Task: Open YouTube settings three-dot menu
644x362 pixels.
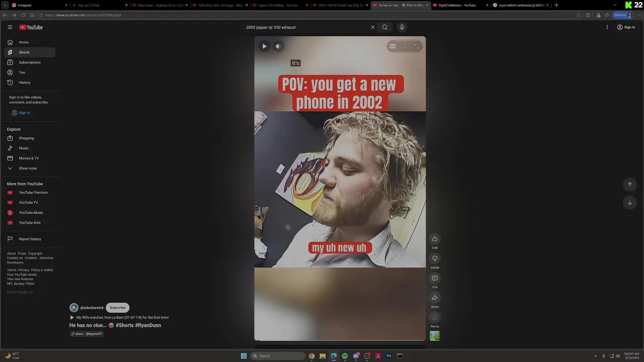Action: pyautogui.click(x=607, y=27)
